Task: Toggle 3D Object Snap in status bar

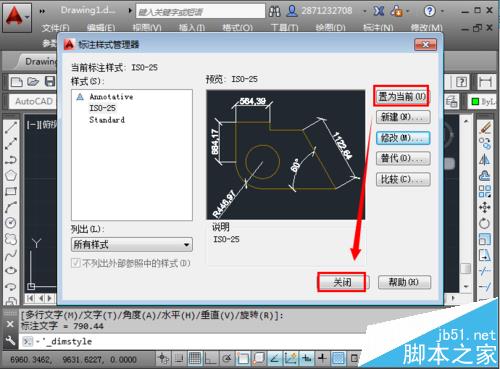Action: tap(259, 358)
